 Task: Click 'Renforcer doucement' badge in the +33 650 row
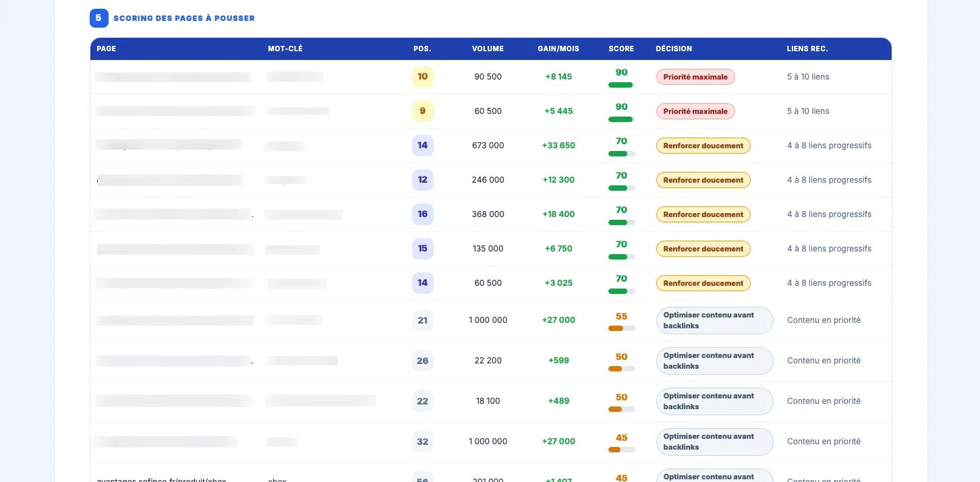click(703, 146)
